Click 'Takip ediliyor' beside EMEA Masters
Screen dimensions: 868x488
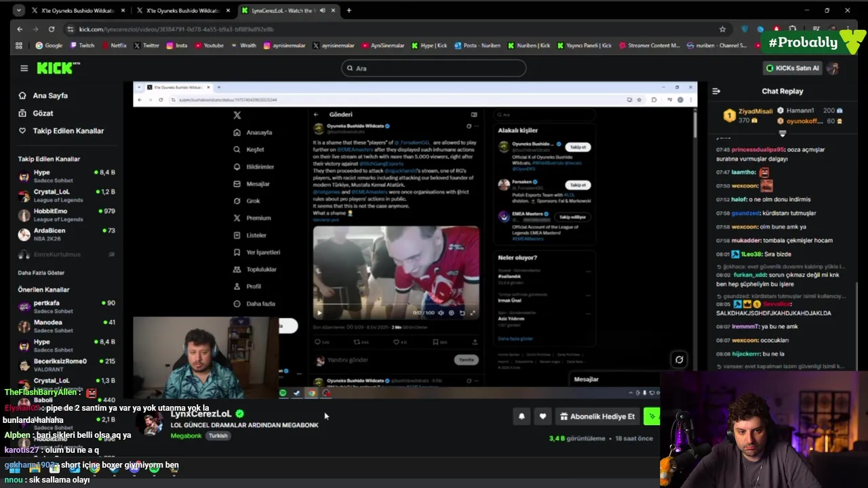572,217
